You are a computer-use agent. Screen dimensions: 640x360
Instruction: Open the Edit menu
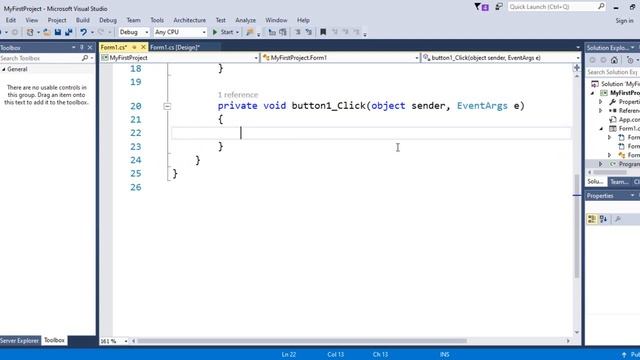(11, 20)
